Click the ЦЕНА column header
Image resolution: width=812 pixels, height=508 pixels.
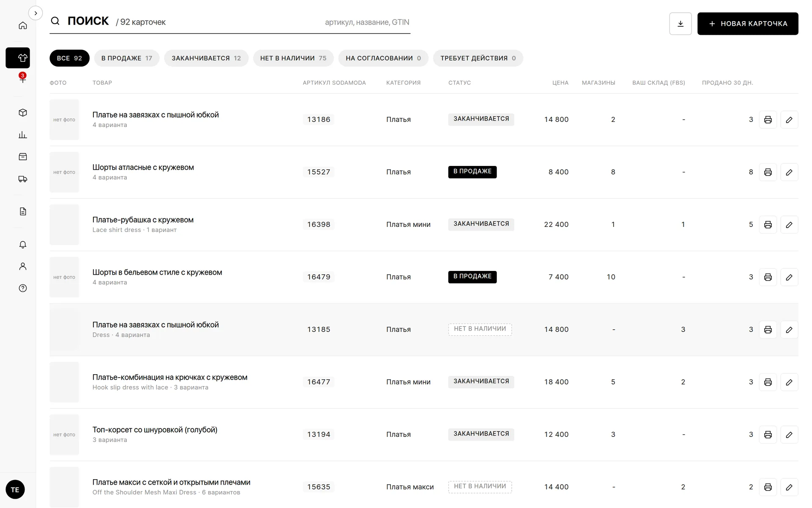[560, 83]
